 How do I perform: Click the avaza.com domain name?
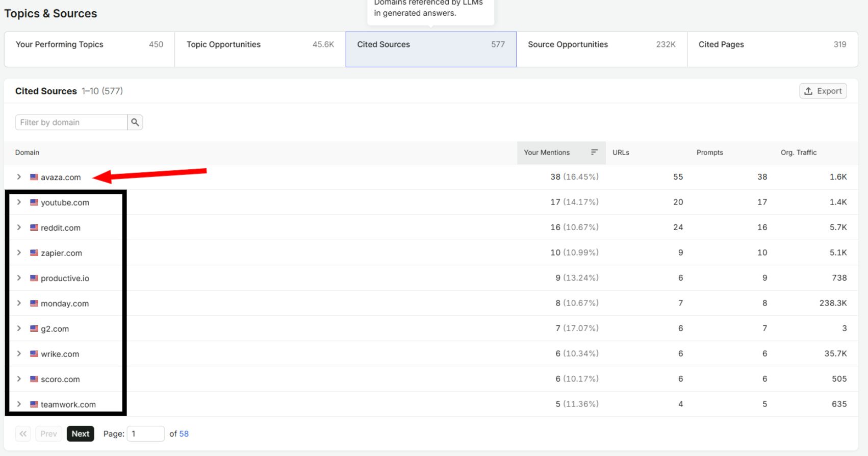point(61,178)
